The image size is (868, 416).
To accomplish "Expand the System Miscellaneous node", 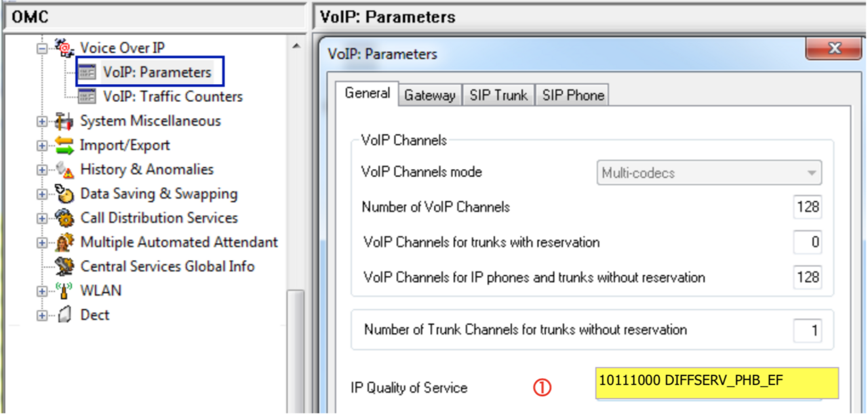I will [42, 121].
